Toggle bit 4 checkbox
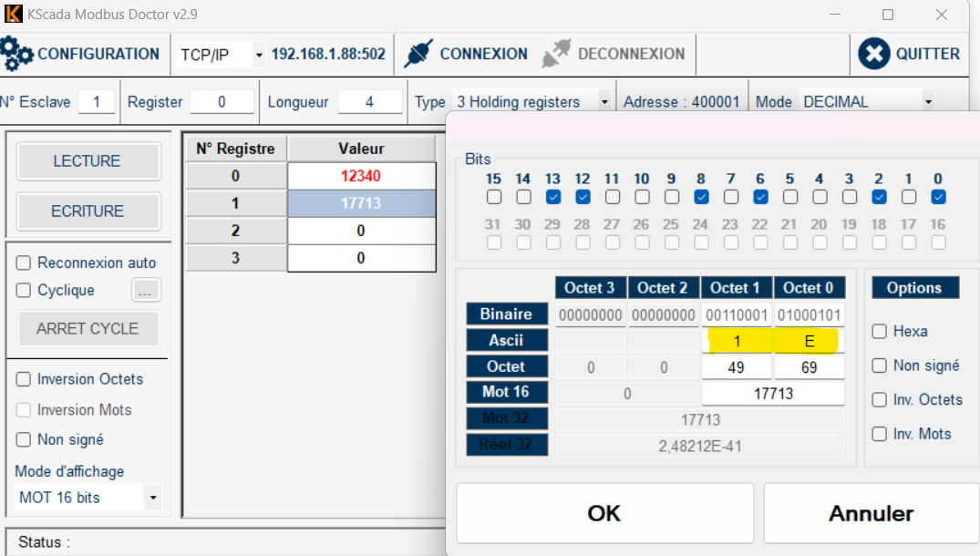 click(820, 198)
